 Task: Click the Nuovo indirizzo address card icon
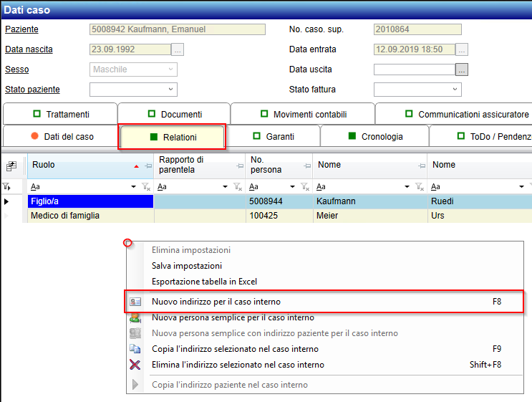pyautogui.click(x=135, y=302)
